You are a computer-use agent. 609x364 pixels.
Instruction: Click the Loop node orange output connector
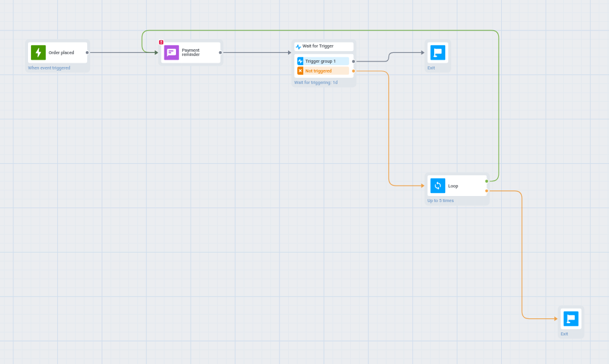point(487,191)
